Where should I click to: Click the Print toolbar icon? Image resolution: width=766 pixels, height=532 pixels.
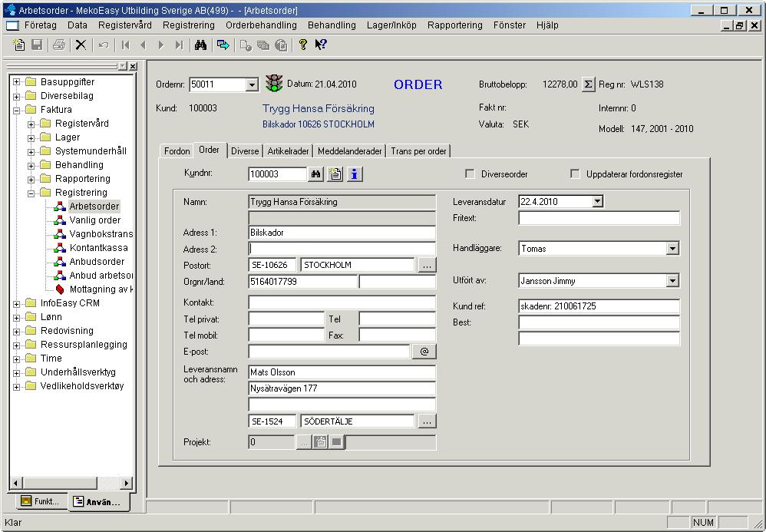59,45
